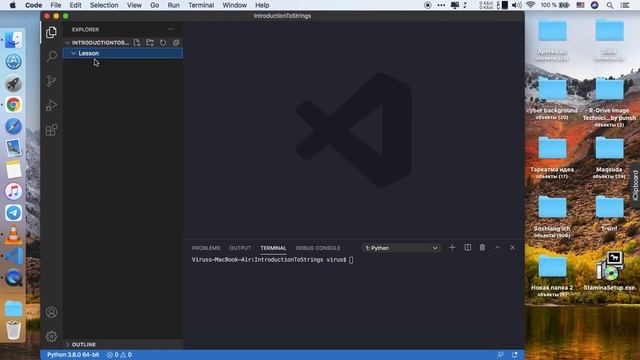This screenshot has height=360, width=640.
Task: Open Explorer views and more actions menu
Action: [x=170, y=29]
